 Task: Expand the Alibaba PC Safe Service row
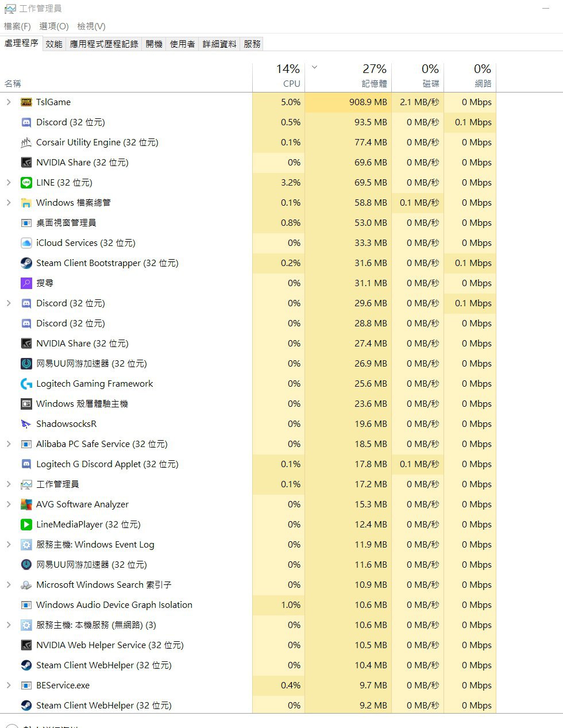click(x=9, y=444)
